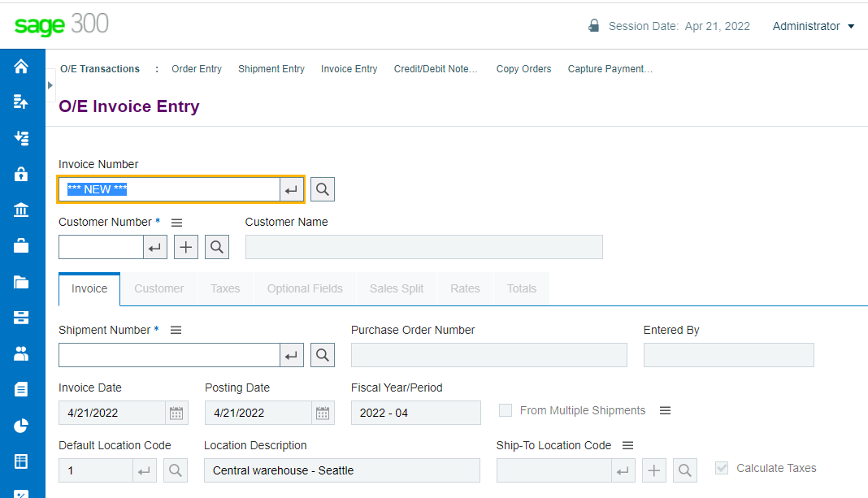Toggle the Calculate Taxes checkbox
Viewport: 868px width, 498px height.
pyautogui.click(x=722, y=467)
